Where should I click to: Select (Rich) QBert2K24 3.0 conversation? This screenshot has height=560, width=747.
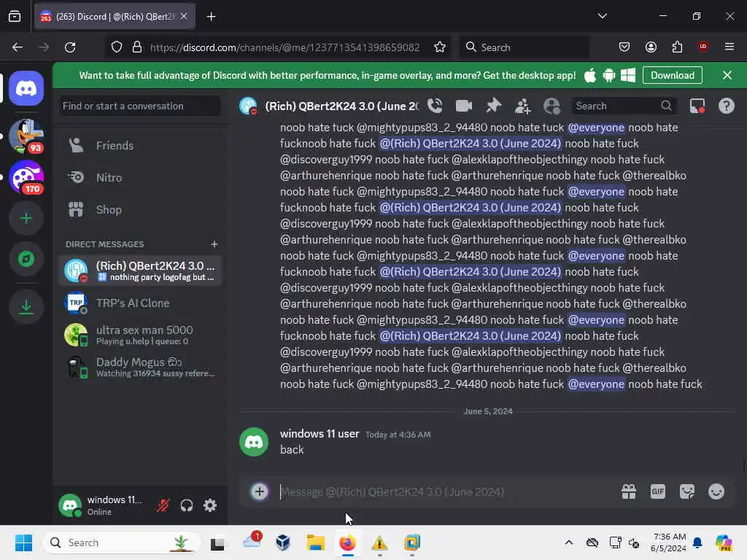coord(140,271)
